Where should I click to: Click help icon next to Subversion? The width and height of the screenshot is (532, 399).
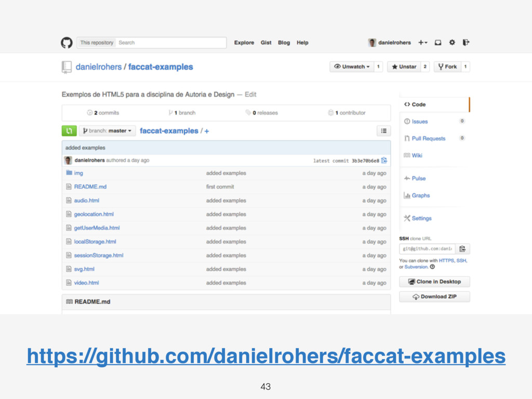(432, 267)
